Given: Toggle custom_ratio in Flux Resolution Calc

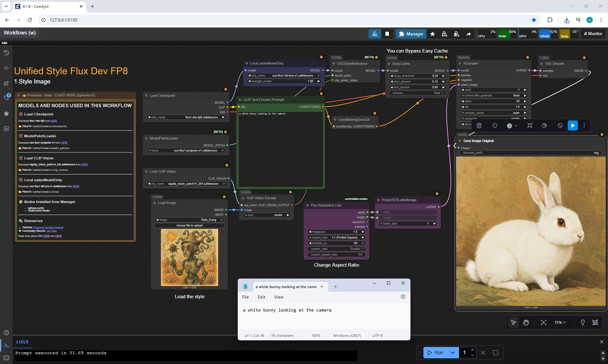Looking at the screenshot, I should [362, 249].
